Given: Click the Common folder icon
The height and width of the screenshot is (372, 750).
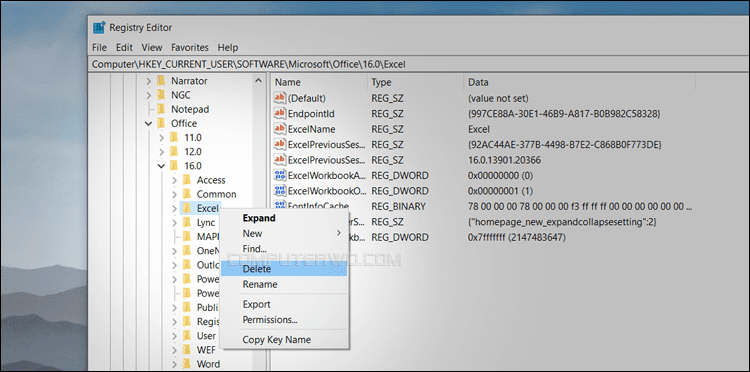Looking at the screenshot, I should [x=187, y=194].
